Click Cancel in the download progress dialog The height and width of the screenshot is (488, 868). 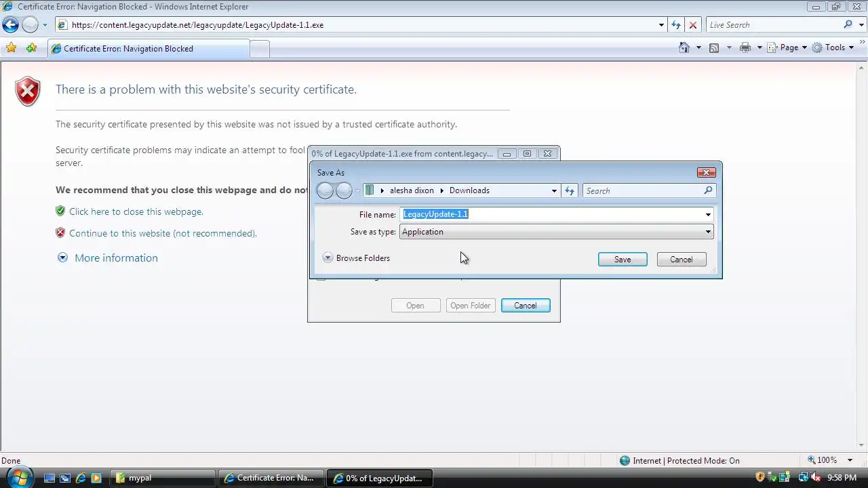tap(526, 306)
